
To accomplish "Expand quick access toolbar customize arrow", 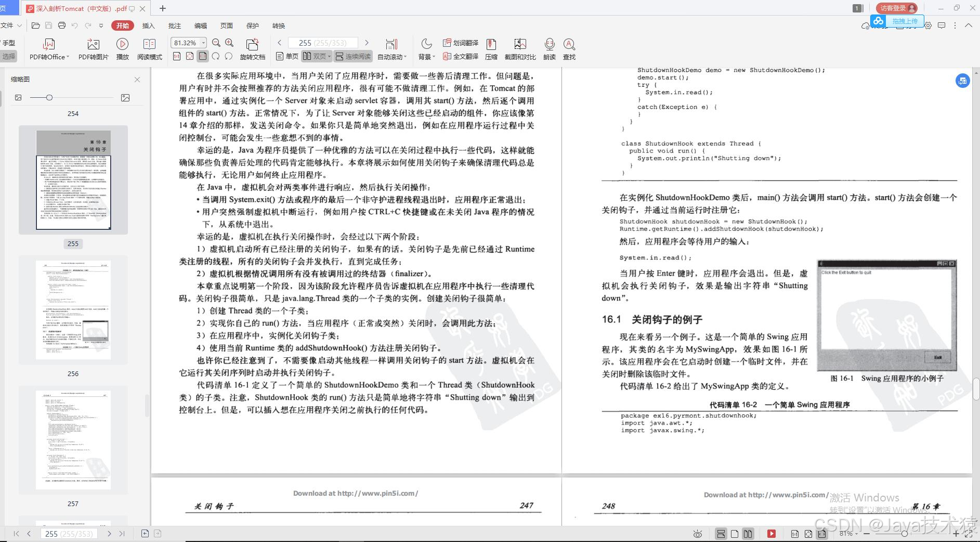I will pyautogui.click(x=101, y=25).
